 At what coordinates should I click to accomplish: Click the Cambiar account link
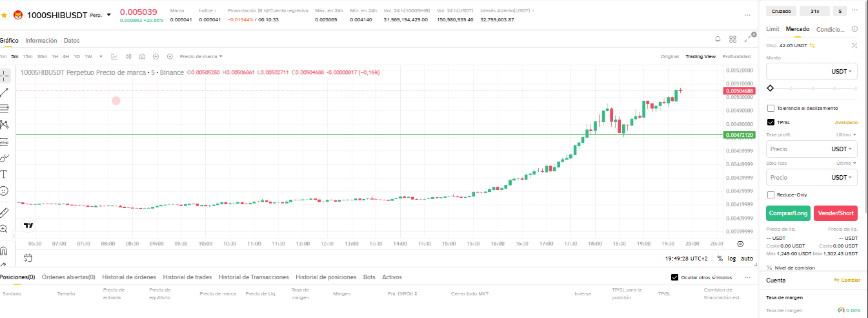847,280
